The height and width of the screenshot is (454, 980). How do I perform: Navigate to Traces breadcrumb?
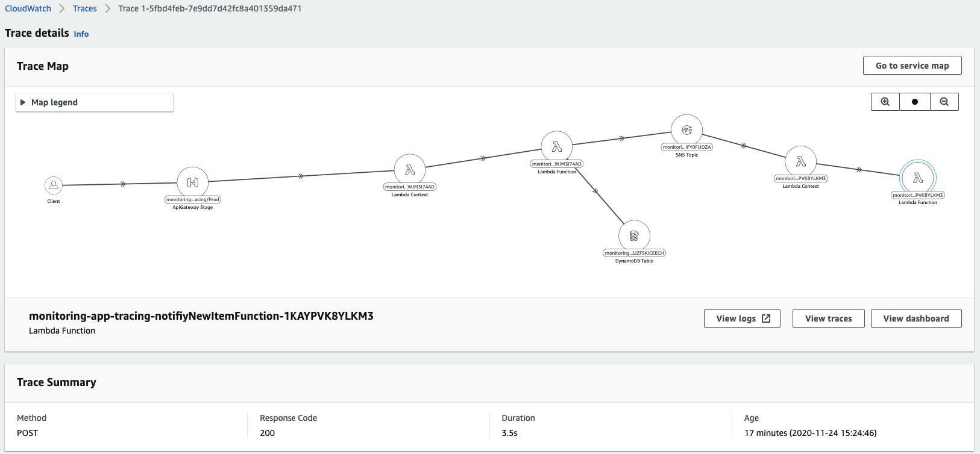coord(85,8)
